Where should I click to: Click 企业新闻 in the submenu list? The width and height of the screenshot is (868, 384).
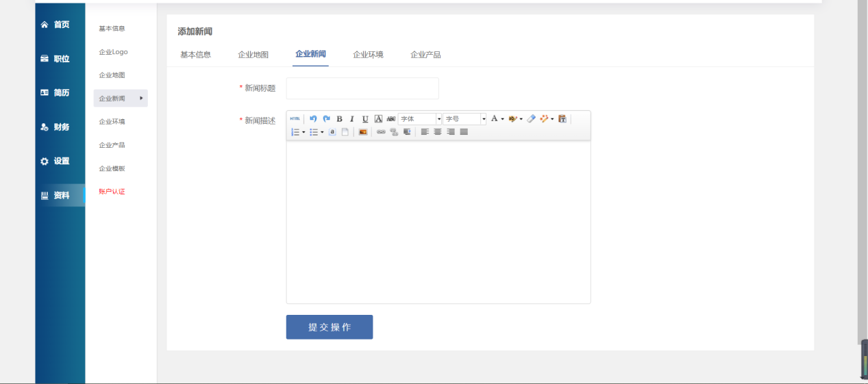(x=121, y=99)
